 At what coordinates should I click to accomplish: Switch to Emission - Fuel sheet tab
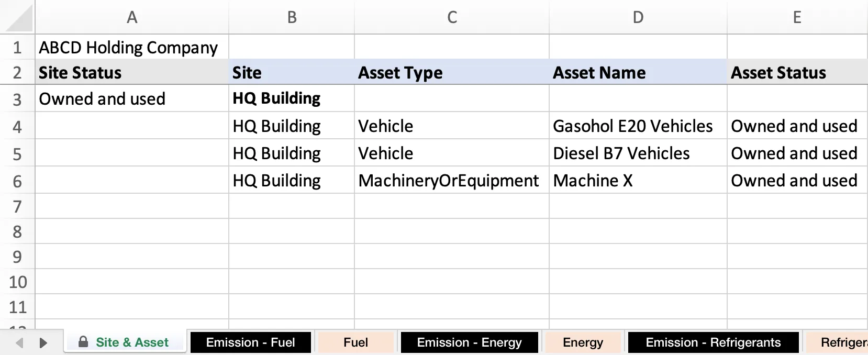pos(250,342)
